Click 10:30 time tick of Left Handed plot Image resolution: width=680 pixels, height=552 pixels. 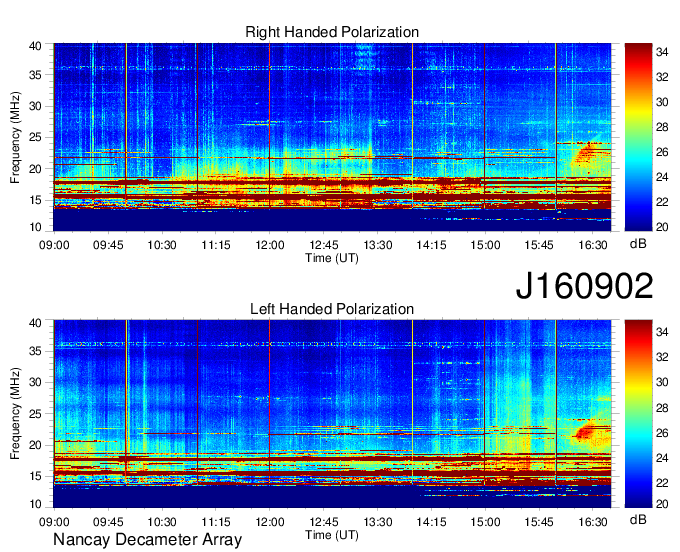(162, 522)
